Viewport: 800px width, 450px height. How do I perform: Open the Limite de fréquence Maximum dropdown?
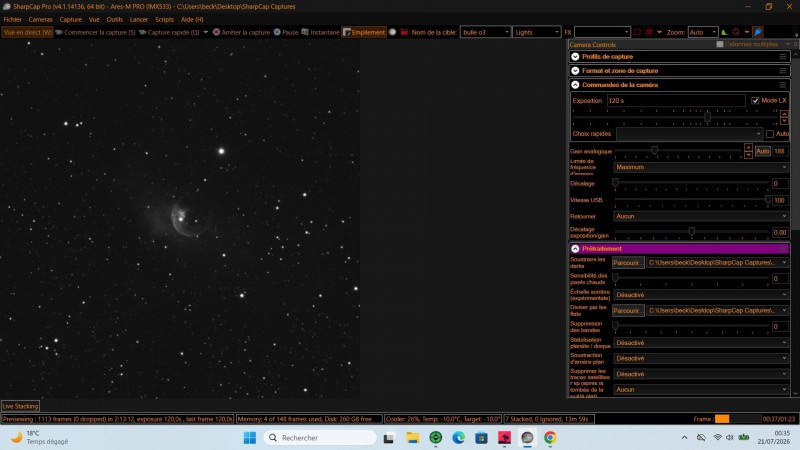(x=701, y=167)
